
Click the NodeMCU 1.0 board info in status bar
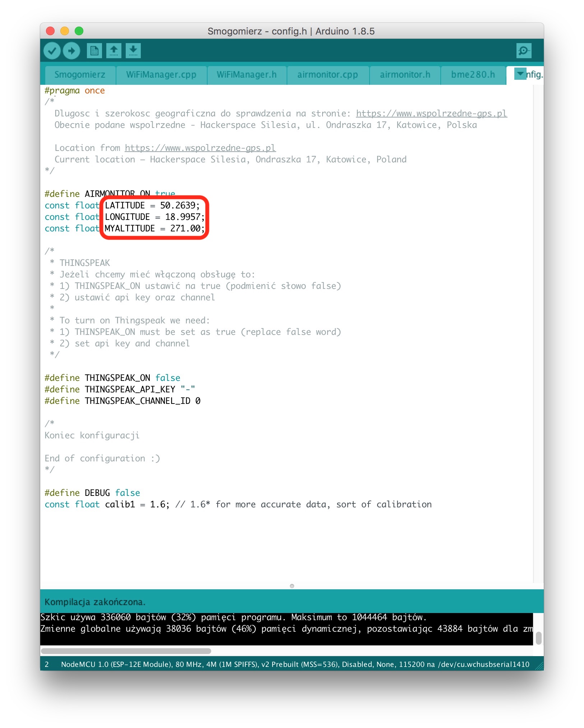click(x=295, y=664)
